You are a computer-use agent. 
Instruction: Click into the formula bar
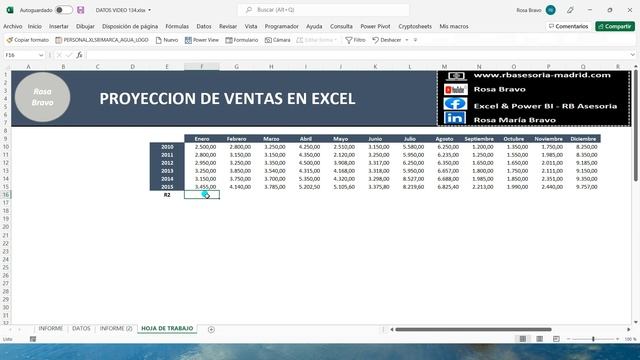[x=357, y=55]
